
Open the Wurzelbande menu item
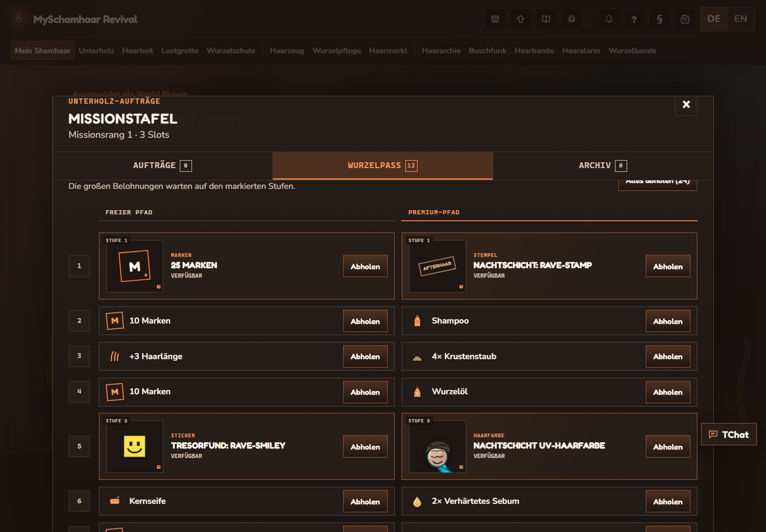[632, 51]
